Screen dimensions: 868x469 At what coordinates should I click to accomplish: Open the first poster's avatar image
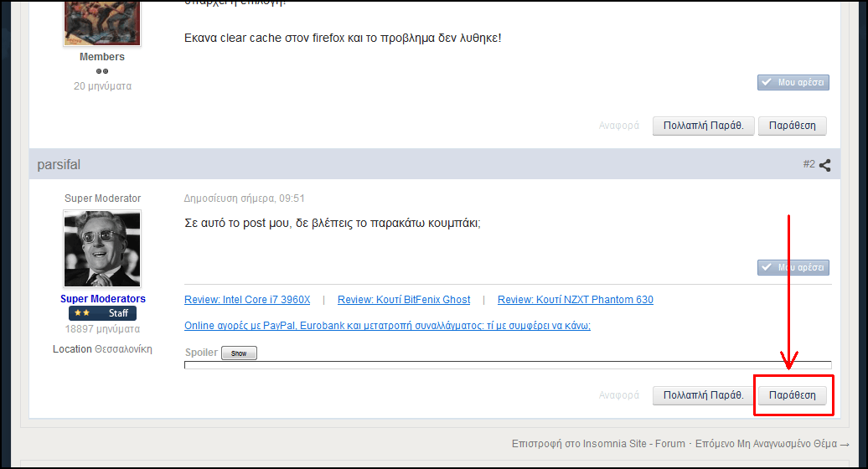[102, 22]
